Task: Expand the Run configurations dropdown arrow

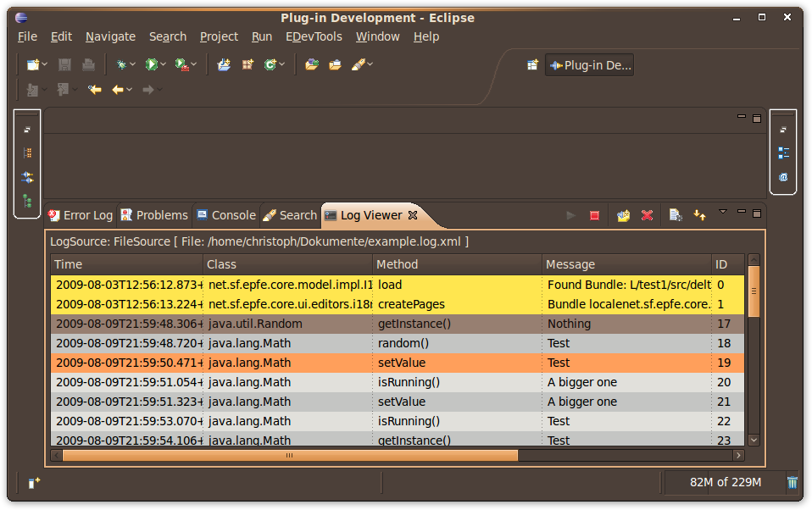Action: click(163, 64)
